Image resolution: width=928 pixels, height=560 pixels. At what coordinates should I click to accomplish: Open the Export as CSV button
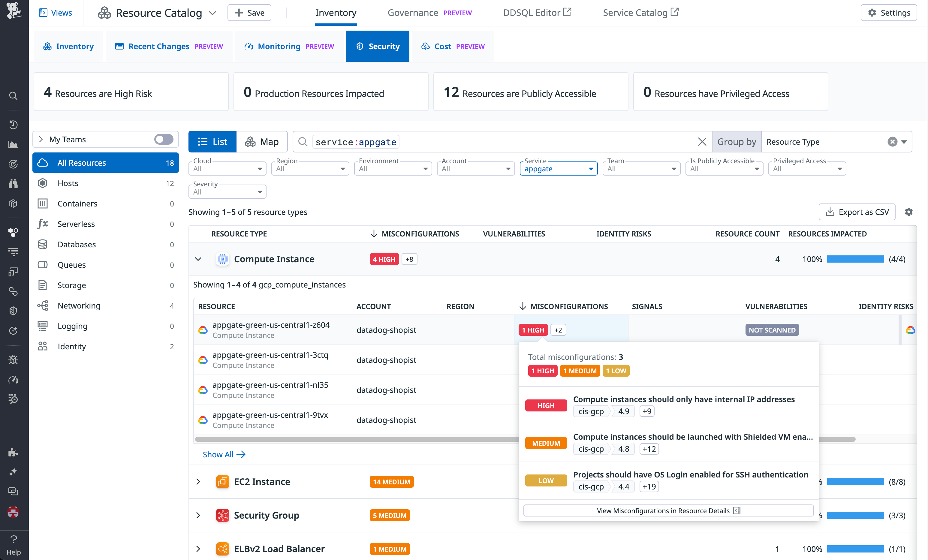pos(857,212)
